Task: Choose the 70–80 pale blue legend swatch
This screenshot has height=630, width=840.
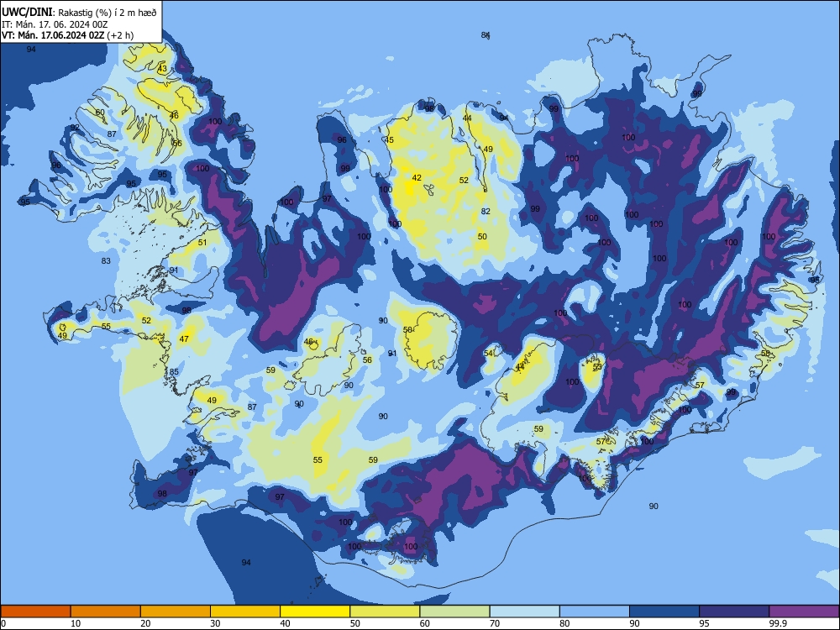Action: [x=524, y=612]
